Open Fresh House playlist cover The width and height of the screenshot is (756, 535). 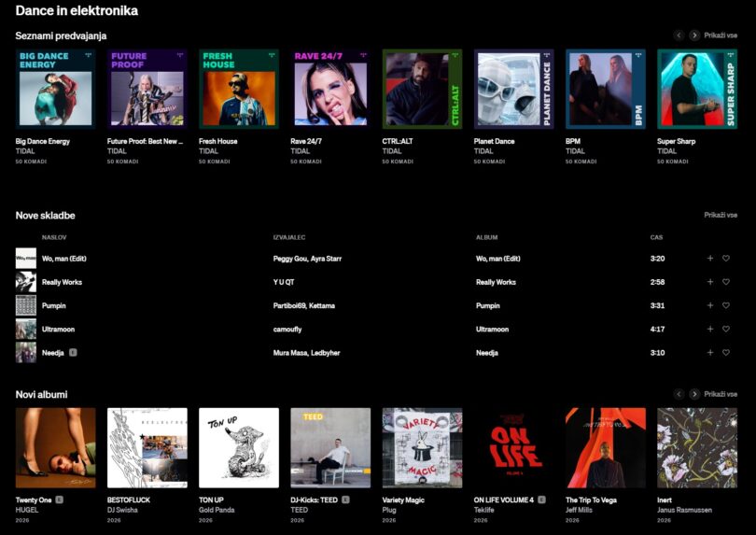click(239, 89)
